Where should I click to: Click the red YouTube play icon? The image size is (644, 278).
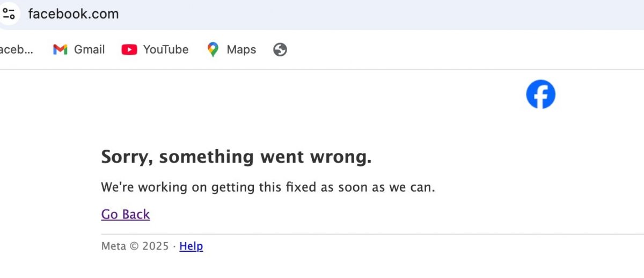[x=129, y=50]
